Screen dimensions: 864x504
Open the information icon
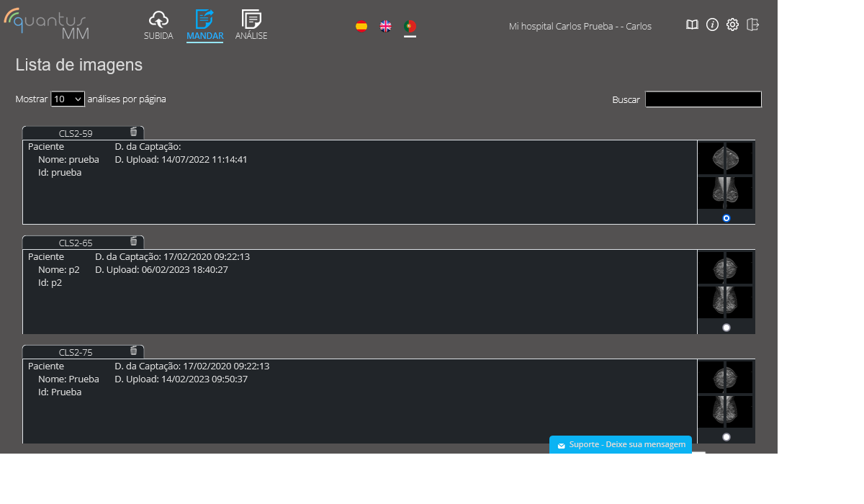(x=712, y=24)
